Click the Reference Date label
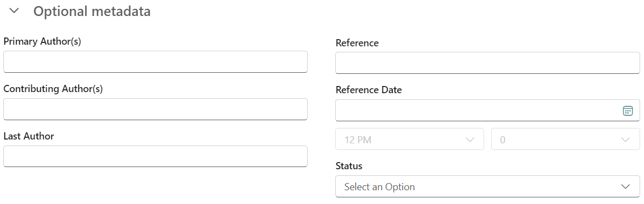 (368, 90)
